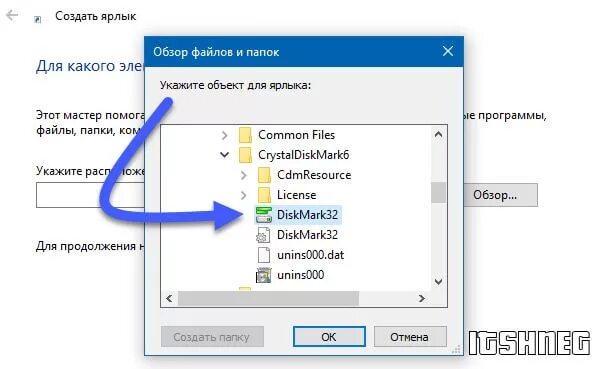
Task: Click the CdmResource folder icon
Action: (x=264, y=175)
